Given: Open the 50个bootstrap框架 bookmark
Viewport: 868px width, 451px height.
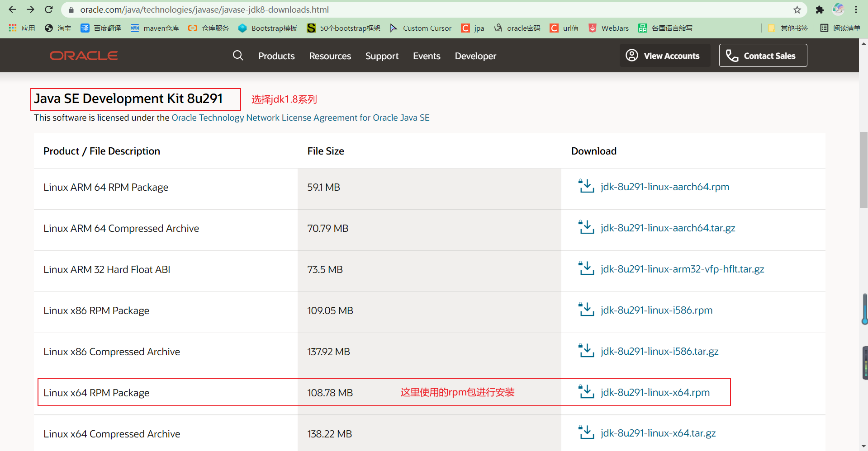Looking at the screenshot, I should (344, 28).
